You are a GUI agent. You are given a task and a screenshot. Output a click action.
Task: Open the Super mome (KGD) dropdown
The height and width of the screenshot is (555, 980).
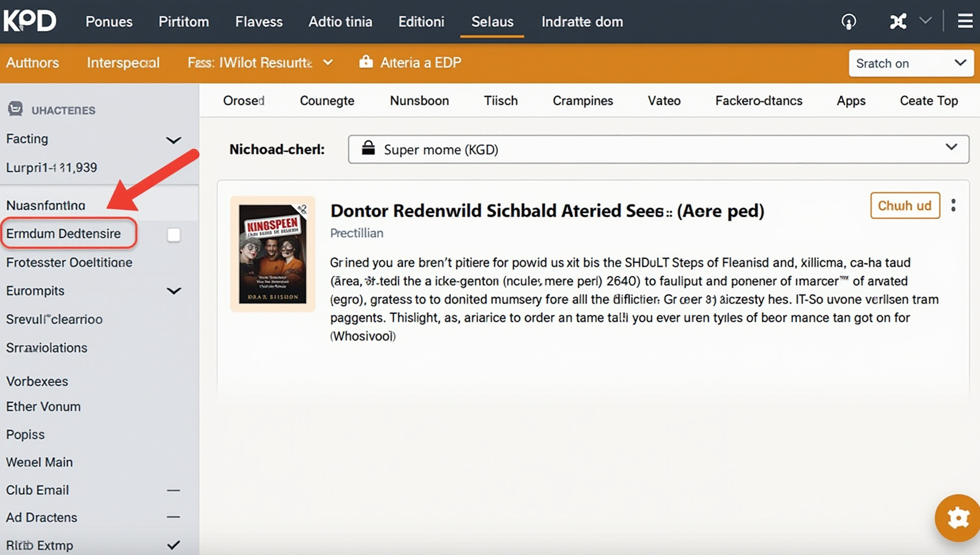pos(658,149)
